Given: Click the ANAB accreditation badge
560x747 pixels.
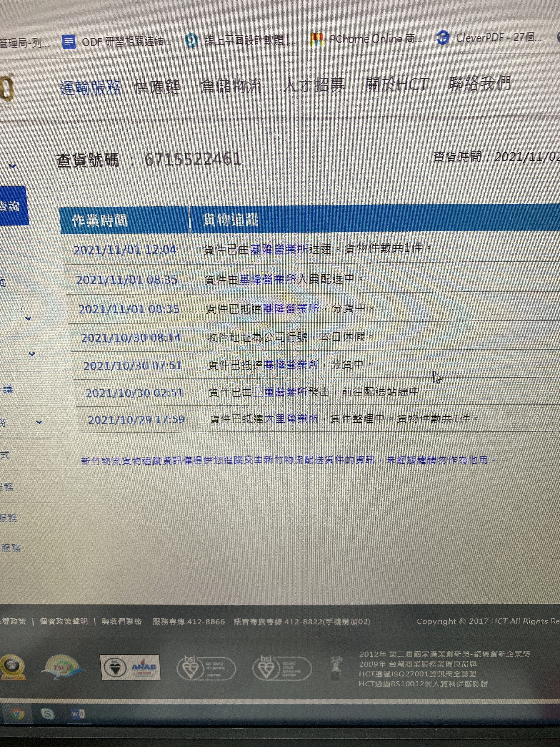Looking at the screenshot, I should (x=130, y=667).
